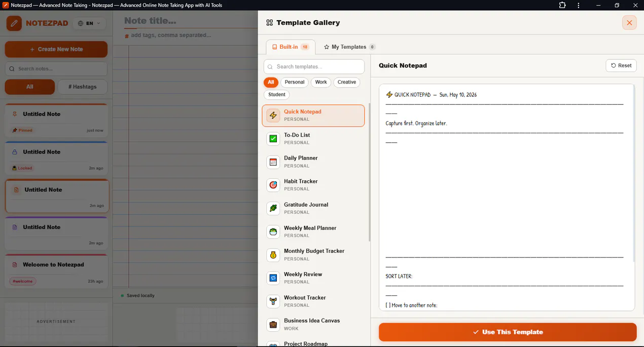
Task: Click the pin icon on pinned Untitled Note
Action: click(15, 114)
